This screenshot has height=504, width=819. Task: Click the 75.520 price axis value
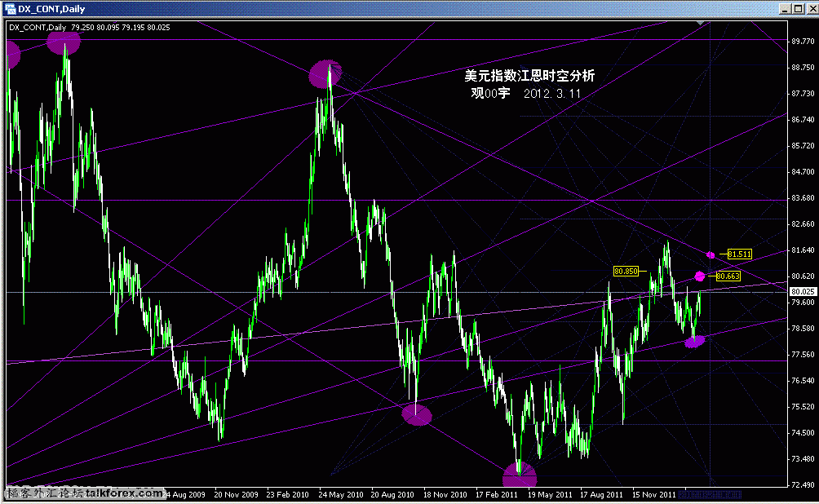pos(804,407)
